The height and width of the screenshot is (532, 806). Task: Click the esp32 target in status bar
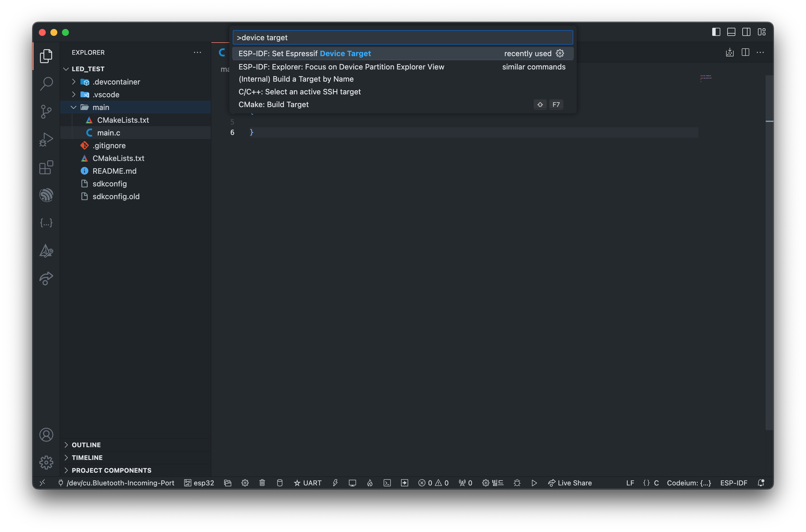[199, 483]
